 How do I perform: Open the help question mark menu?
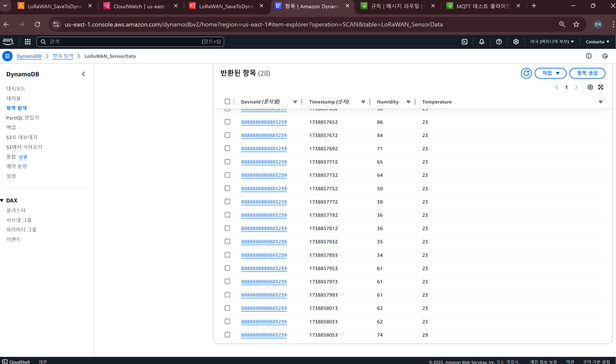[x=499, y=42]
